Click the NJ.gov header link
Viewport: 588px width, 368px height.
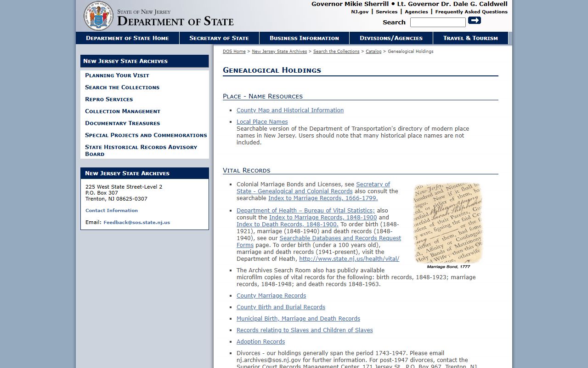coord(360,12)
